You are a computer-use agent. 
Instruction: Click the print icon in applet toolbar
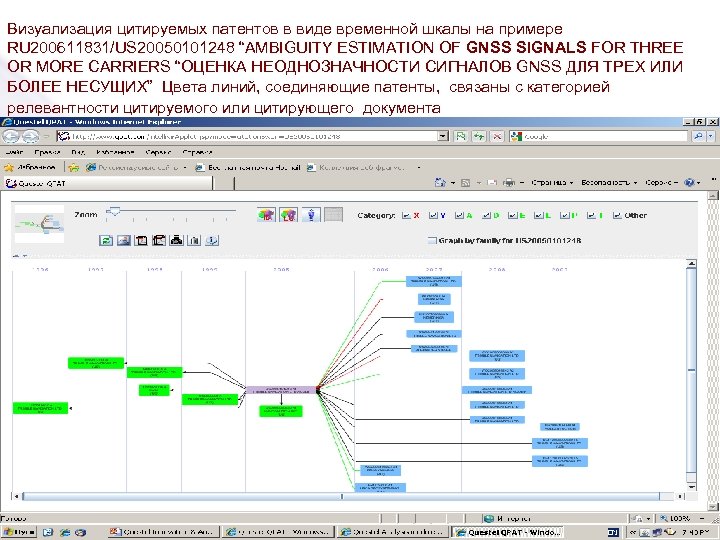[176, 240]
